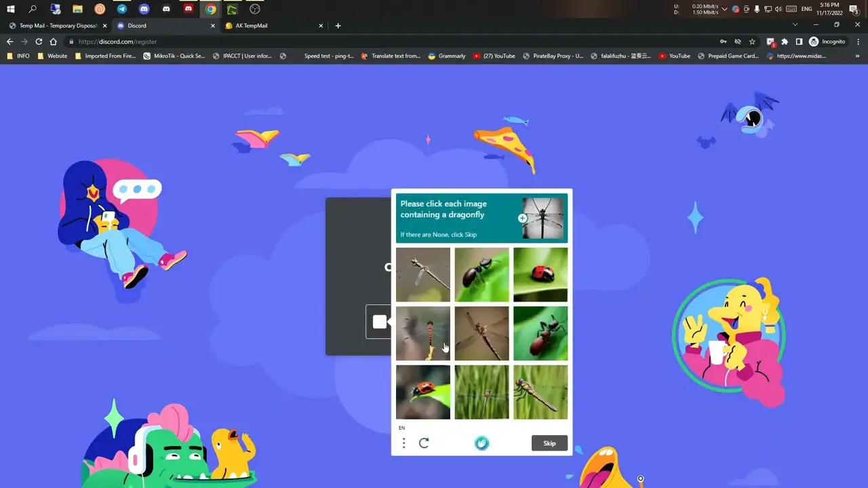Image resolution: width=868 pixels, height=488 pixels.
Task: Open the hCaptcha options three-dot menu
Action: (404, 443)
